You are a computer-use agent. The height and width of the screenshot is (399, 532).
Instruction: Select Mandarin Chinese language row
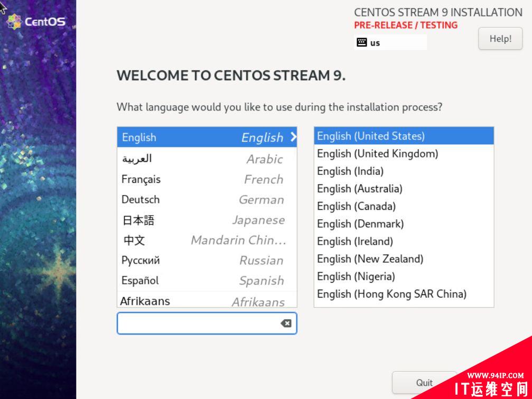[207, 240]
